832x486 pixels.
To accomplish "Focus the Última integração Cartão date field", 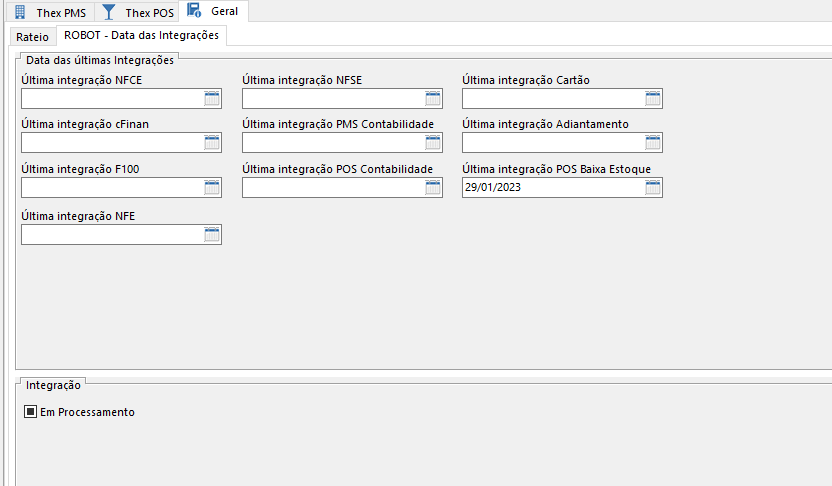I will point(552,98).
